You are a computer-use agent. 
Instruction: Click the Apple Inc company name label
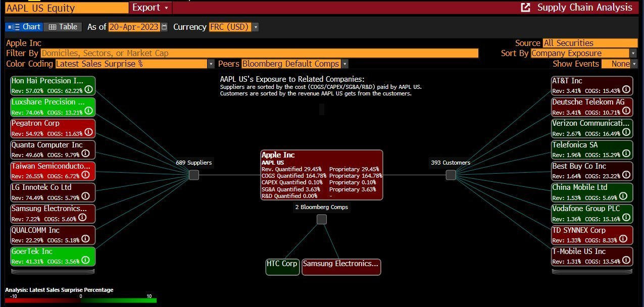click(24, 43)
